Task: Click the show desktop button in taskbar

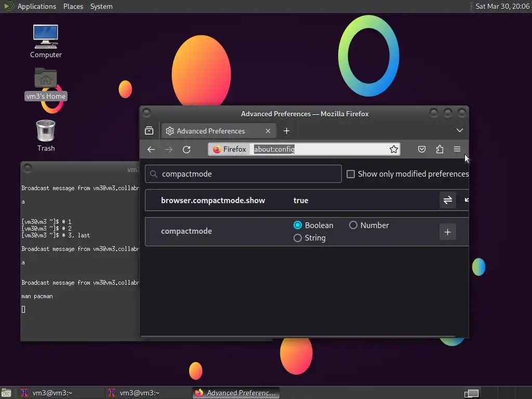Action: click(x=6, y=393)
